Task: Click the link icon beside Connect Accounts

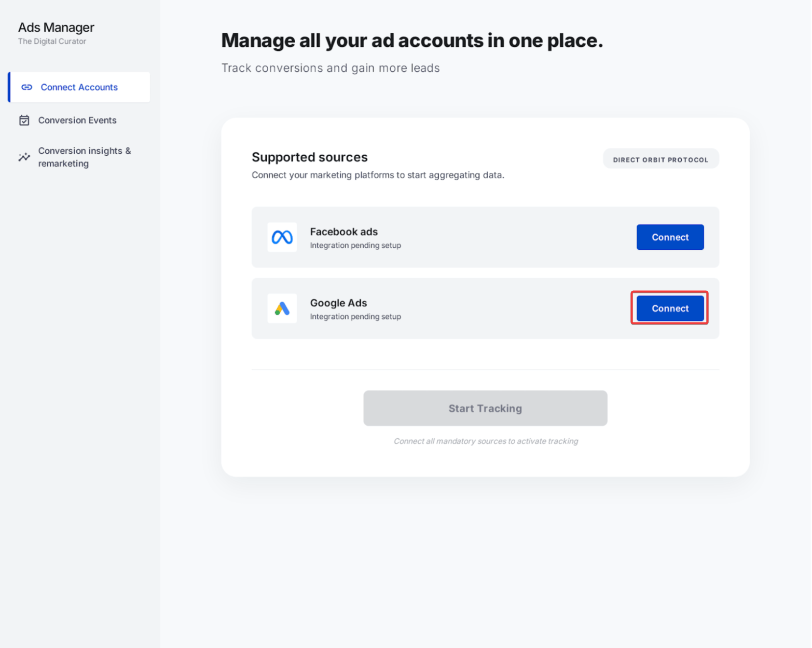Action: point(27,87)
